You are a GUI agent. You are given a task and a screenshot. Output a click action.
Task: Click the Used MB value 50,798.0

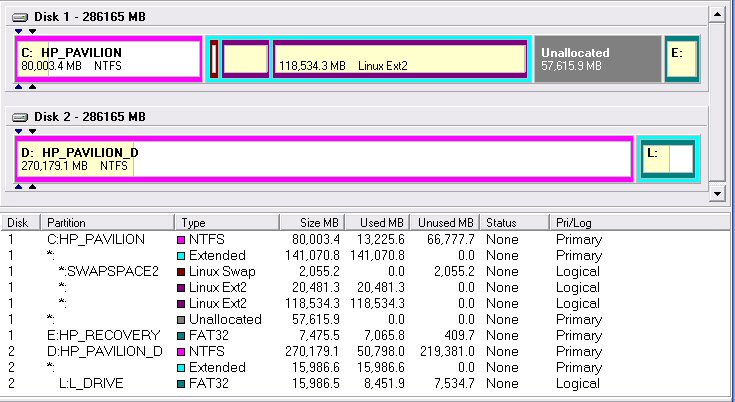point(381,351)
